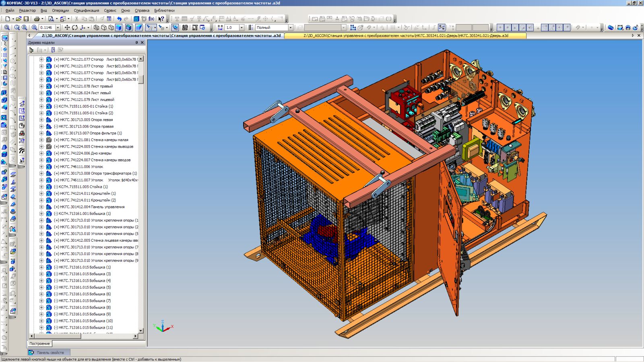644x362 pixels.
Task: Click the model tree vertical scrollbar thumb
Action: (141, 79)
